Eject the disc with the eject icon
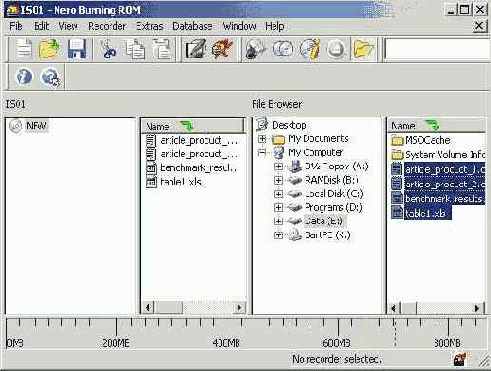491x371 pixels. point(336,49)
